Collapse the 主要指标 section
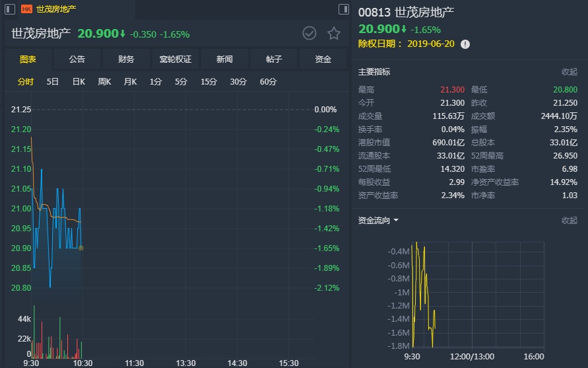This screenshot has height=368, width=588. point(569,71)
